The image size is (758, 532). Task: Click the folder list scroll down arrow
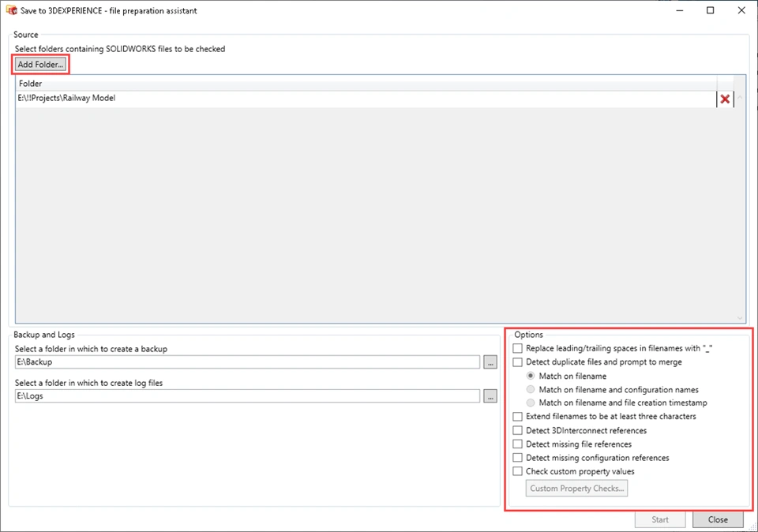coord(740,317)
